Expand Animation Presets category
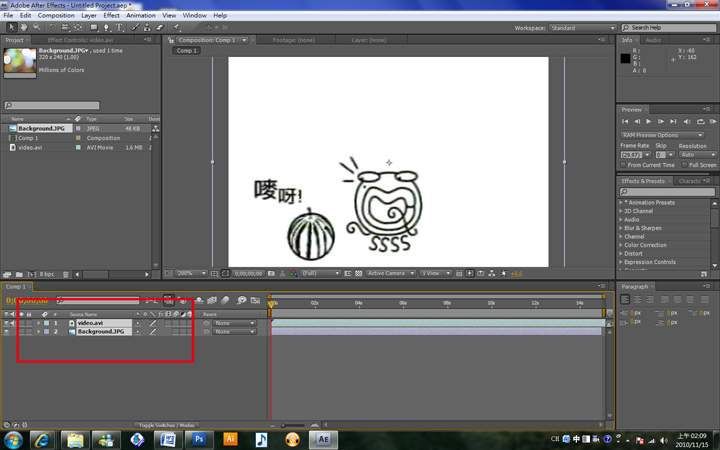Screen dimensions: 720x450 621,202
